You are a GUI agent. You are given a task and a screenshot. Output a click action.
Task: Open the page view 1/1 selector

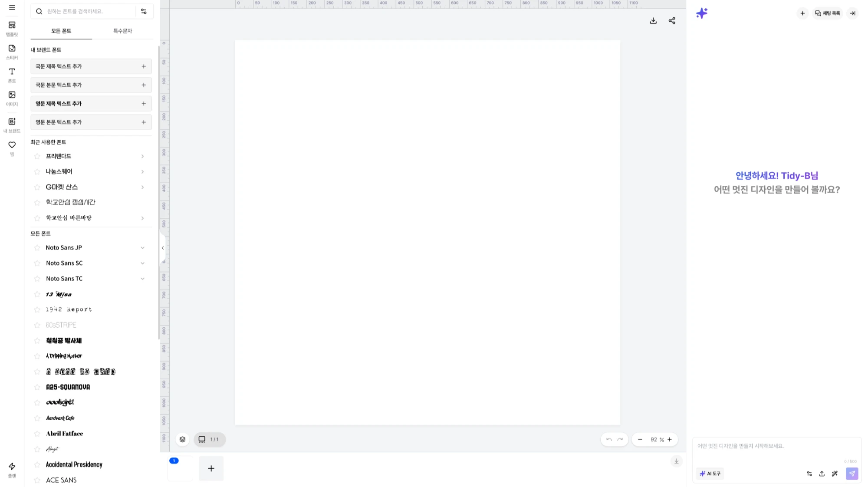(x=209, y=439)
